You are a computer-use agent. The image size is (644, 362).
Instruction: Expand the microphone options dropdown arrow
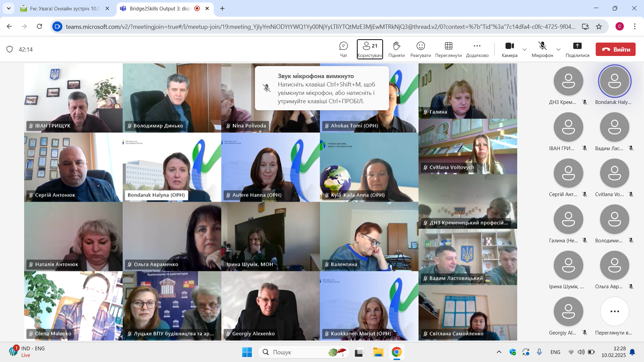point(558,49)
